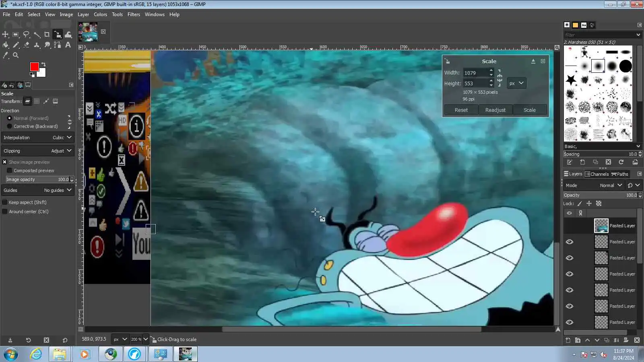Open Internet Explorer from the taskbar
This screenshot has width=644, height=362.
click(36, 354)
